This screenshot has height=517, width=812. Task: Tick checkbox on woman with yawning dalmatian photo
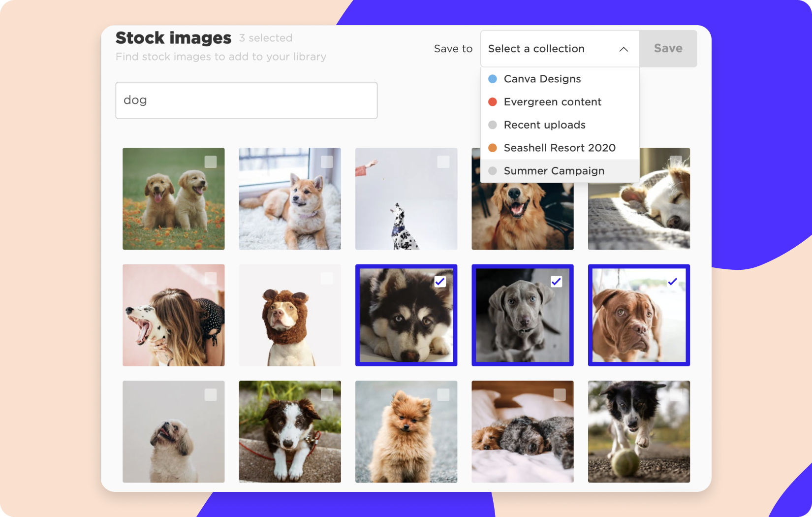tap(211, 278)
